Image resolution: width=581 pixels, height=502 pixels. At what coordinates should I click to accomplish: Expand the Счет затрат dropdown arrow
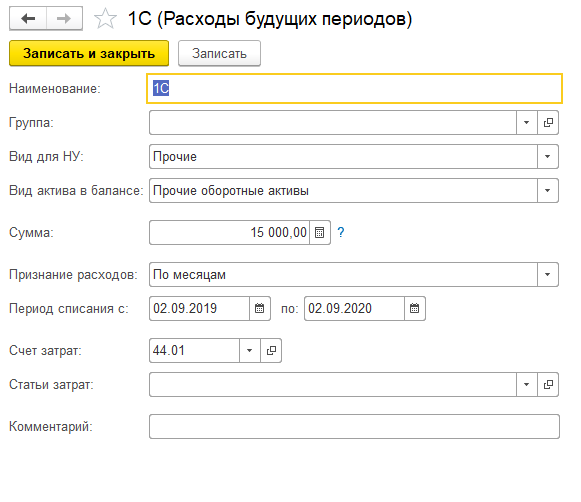tap(250, 350)
